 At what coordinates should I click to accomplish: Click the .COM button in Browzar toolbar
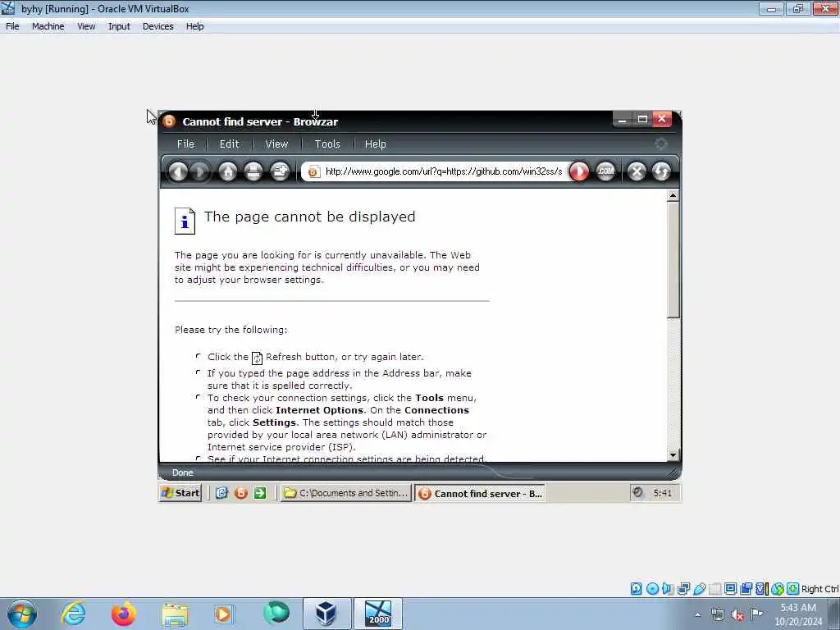coord(606,171)
